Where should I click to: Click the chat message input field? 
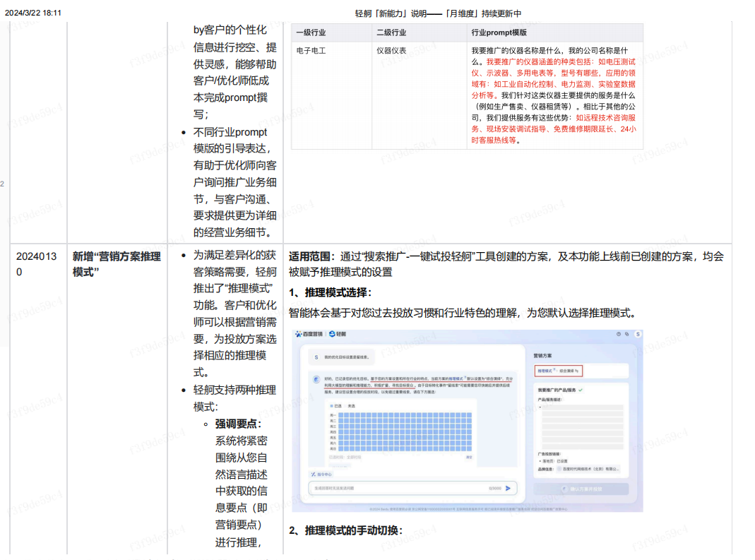(412, 488)
